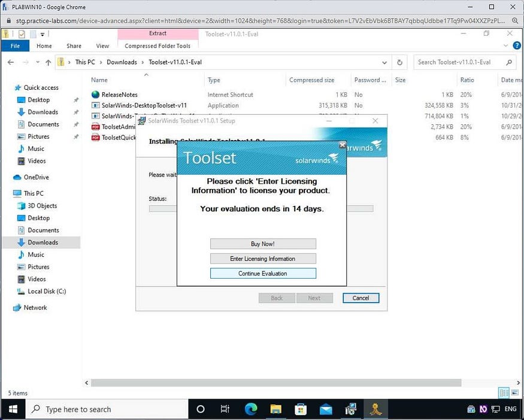Close the Toolset licensing popup

342,145
